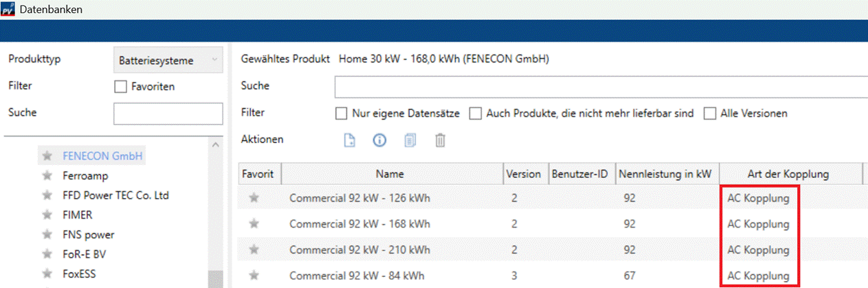Star the Commercial 92 kW - 84 kWh row
This screenshot has height=288, width=868.
coord(254,276)
